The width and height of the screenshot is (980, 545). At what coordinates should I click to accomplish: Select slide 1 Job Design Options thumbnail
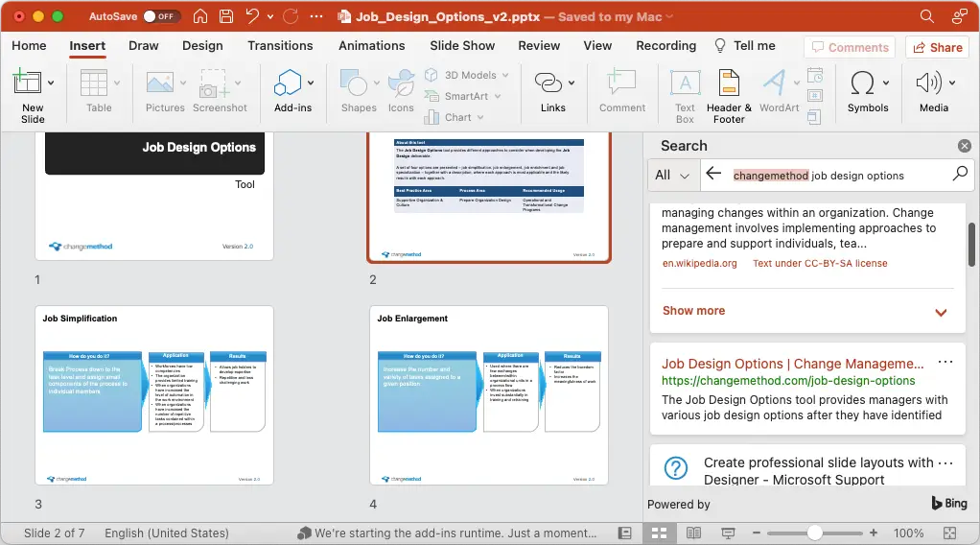pyautogui.click(x=154, y=196)
